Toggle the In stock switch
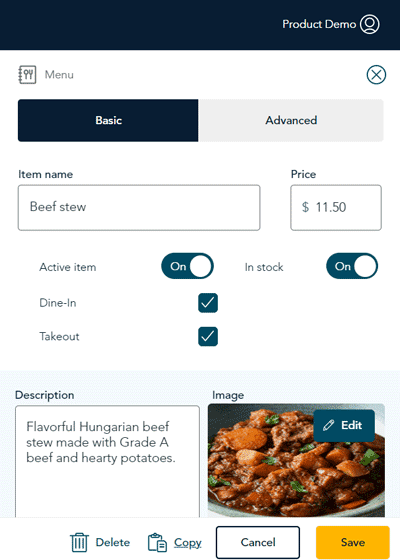 pos(352,266)
